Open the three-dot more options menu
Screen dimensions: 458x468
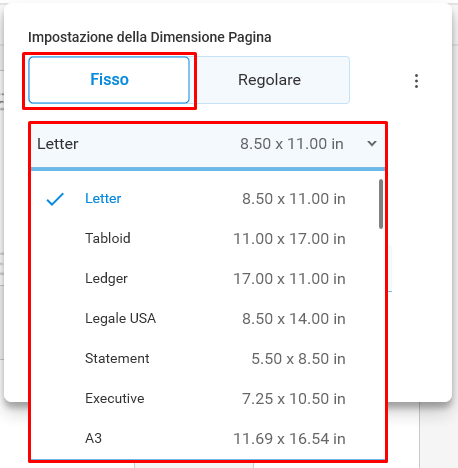(416, 81)
